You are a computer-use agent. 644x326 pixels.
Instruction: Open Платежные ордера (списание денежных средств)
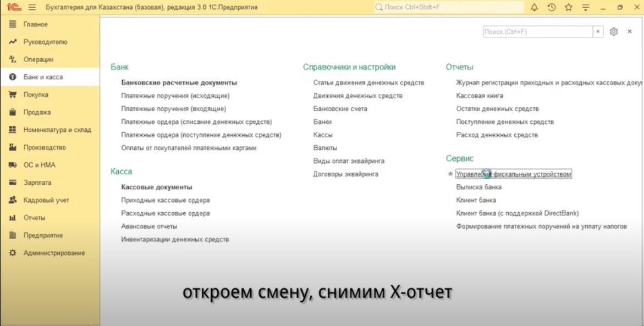197,122
